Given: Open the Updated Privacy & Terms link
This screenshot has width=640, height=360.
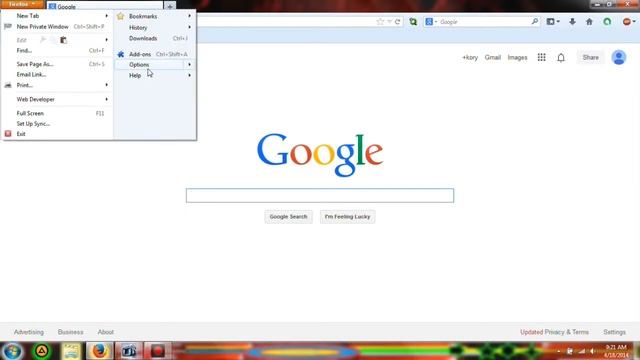Looking at the screenshot, I should [x=554, y=332].
